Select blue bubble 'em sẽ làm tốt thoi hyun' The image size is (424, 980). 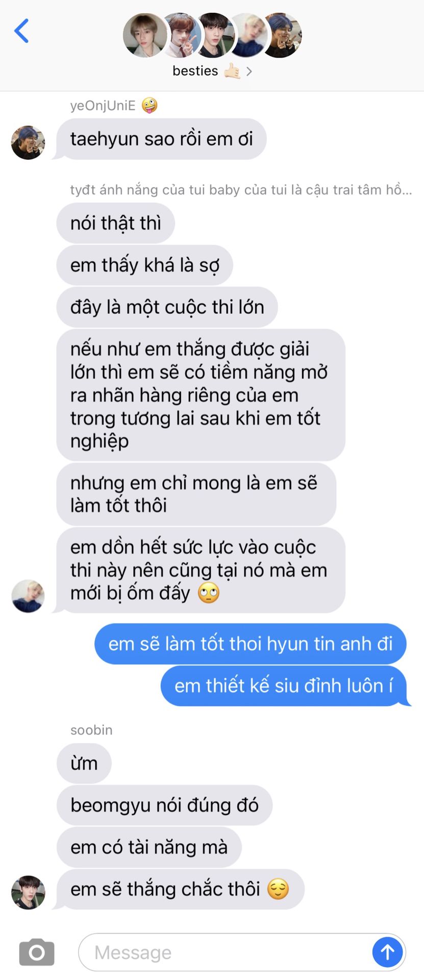(x=251, y=644)
